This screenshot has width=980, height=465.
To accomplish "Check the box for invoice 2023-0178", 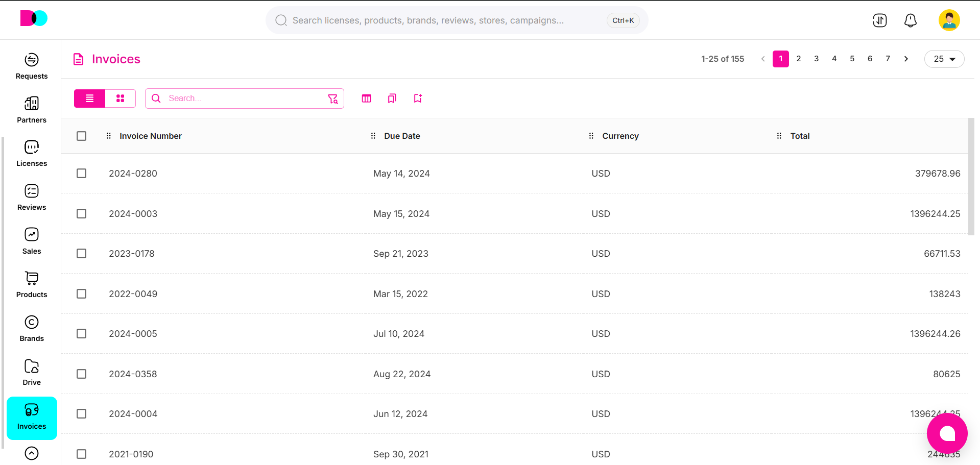I will tap(82, 254).
